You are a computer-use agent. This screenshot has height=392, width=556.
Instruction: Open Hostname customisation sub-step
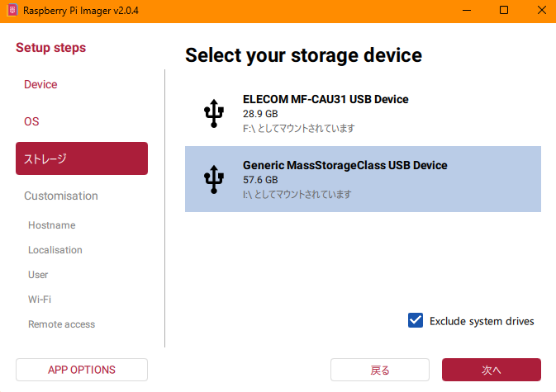click(x=51, y=225)
